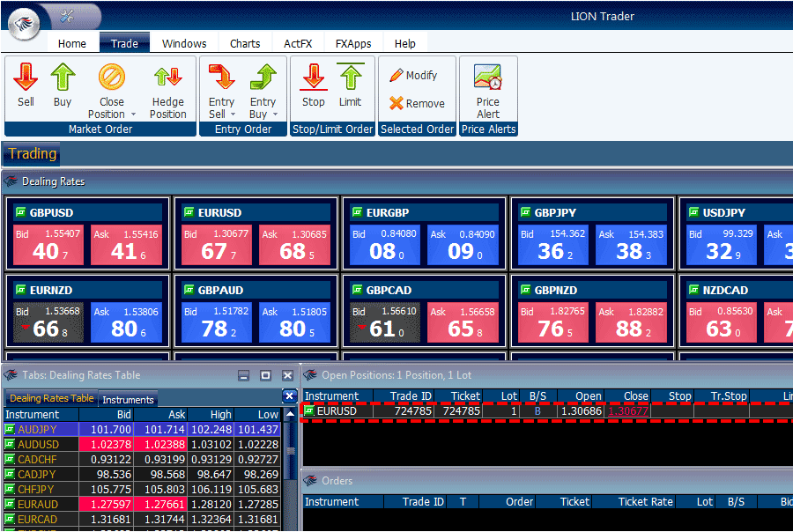793x532 pixels.
Task: Open the FXApps ribbon tab
Action: [353, 43]
